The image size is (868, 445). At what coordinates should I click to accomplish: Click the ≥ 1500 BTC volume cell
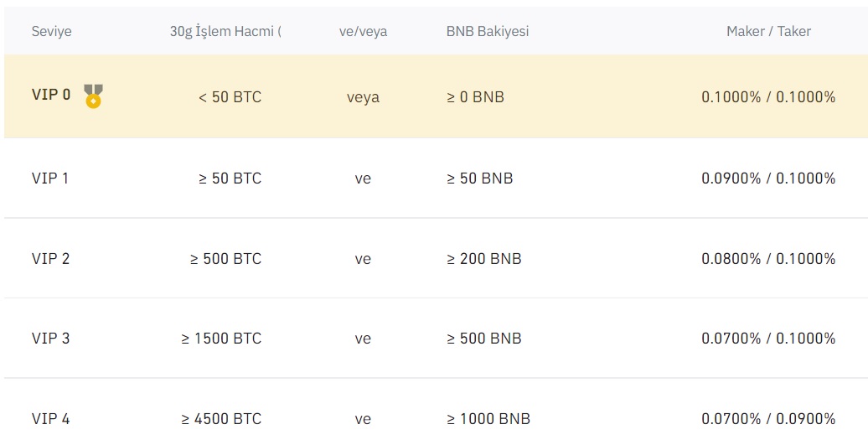click(221, 339)
